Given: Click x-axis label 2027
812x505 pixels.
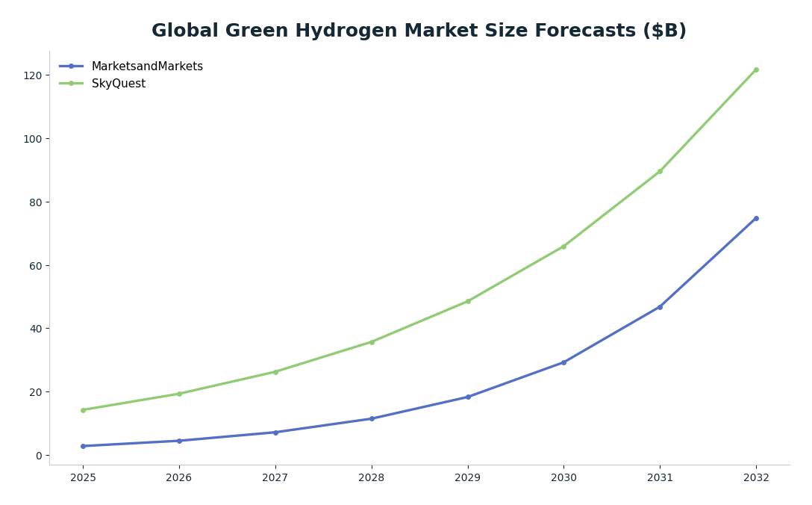Looking at the screenshot, I should point(275,477).
